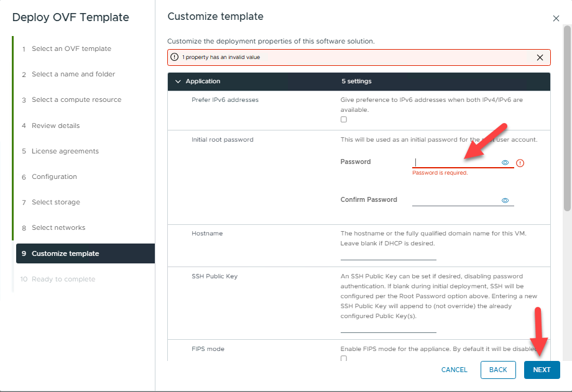Click the NEXT button
572x392 pixels.
[x=542, y=370]
